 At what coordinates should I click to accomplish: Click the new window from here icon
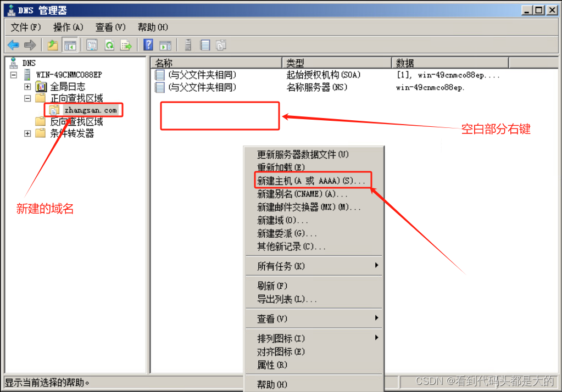[165, 45]
